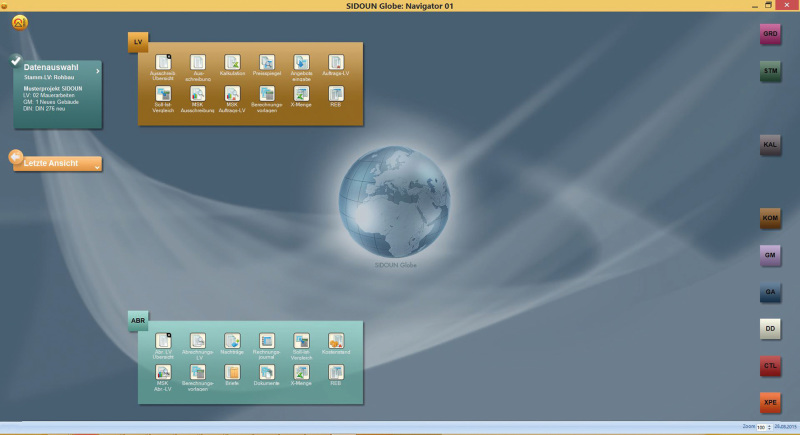Click the Zoom value field in status bar
Viewport: 800px width, 435px height.
(x=761, y=427)
